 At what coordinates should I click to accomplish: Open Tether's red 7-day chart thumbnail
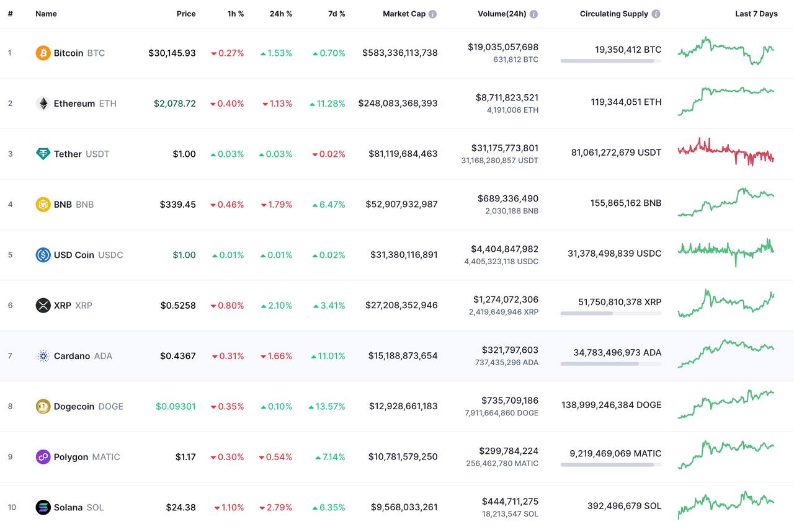tap(726, 152)
